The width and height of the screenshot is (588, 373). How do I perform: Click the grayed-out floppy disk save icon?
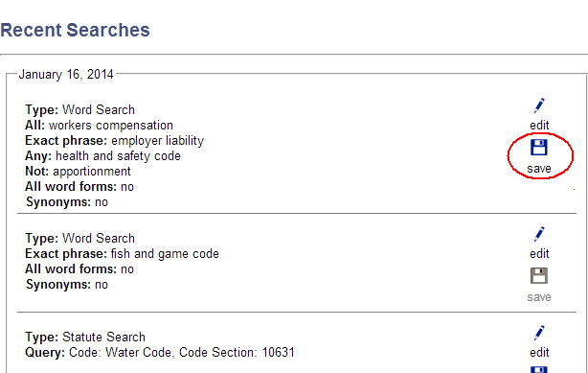pyautogui.click(x=539, y=276)
